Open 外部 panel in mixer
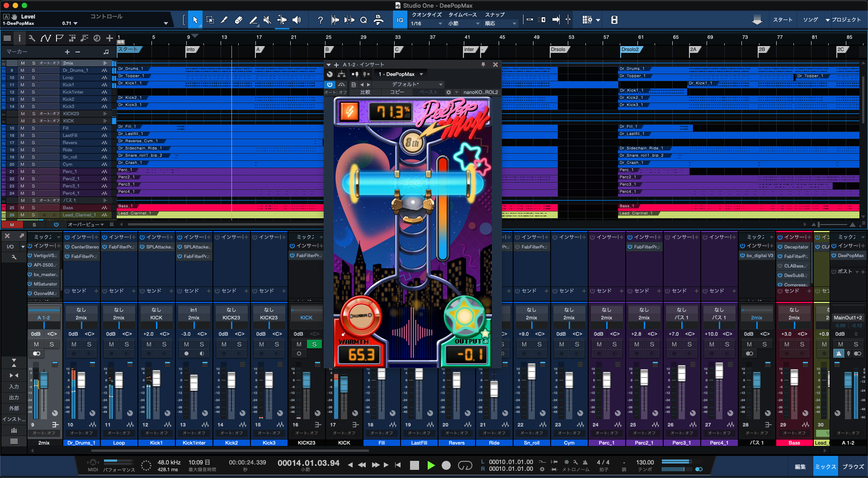 point(14,408)
